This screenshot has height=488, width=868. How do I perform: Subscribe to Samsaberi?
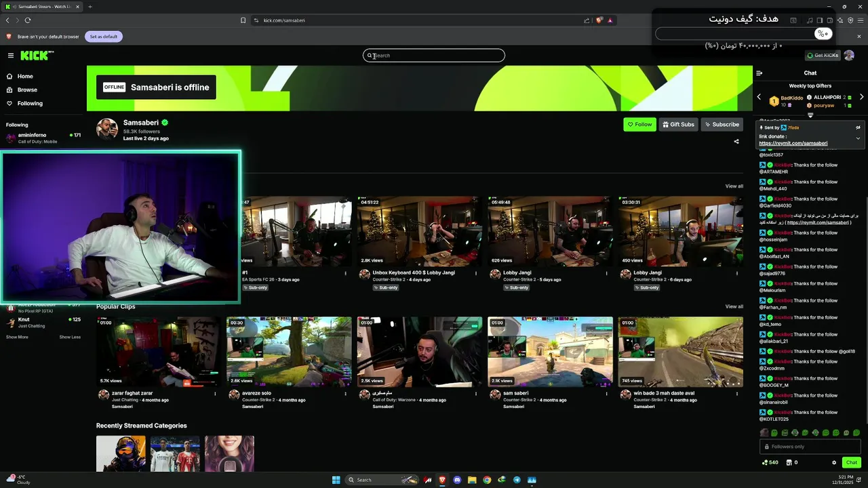coord(722,125)
